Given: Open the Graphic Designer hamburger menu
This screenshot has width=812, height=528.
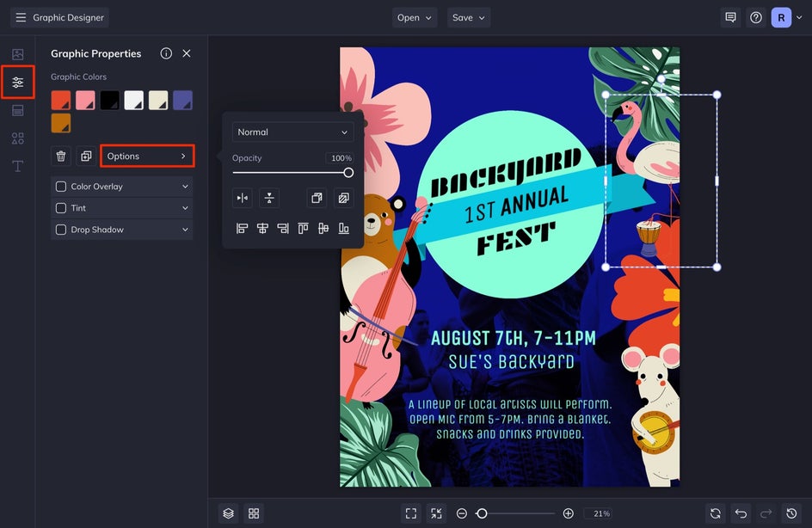Looking at the screenshot, I should coord(21,17).
